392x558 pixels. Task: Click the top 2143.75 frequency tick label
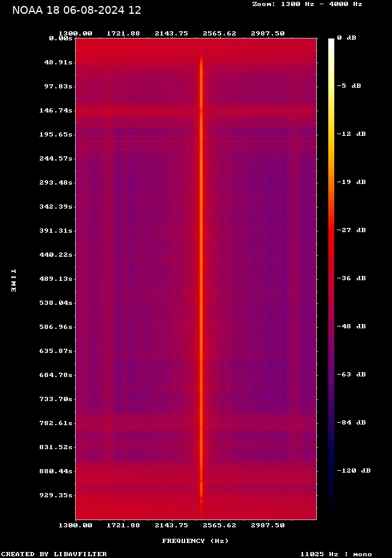(171, 34)
